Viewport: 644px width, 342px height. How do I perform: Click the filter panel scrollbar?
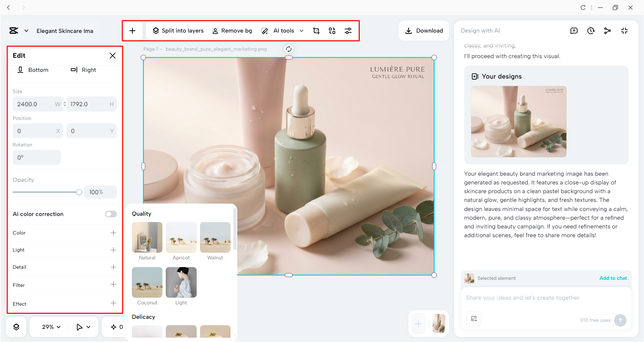point(235,229)
